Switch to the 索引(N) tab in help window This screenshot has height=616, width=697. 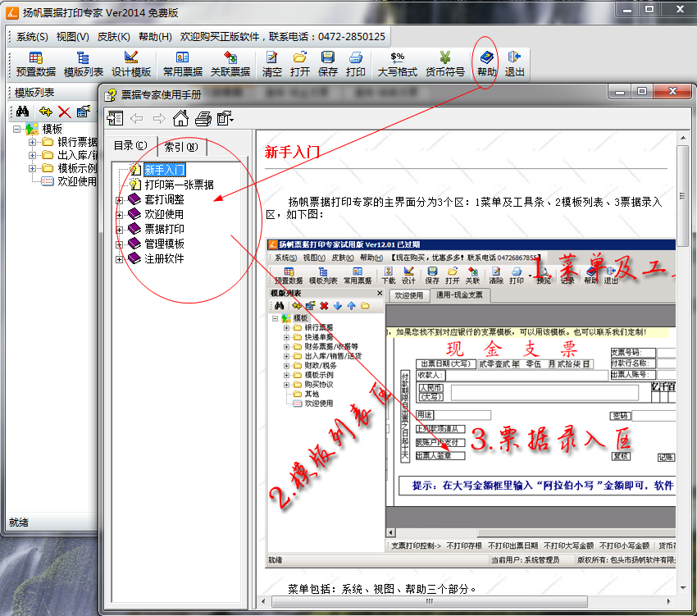coord(180,148)
